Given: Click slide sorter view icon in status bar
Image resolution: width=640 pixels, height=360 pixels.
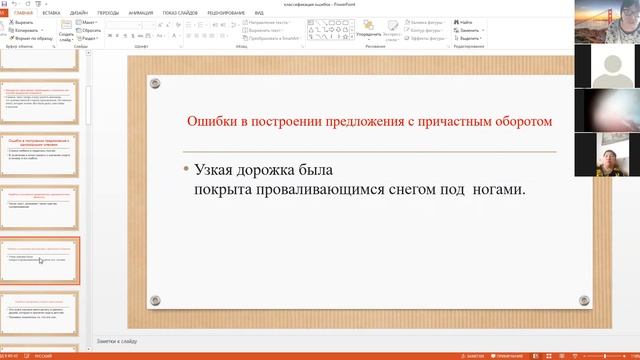Looking at the screenshot, I should click(x=549, y=356).
